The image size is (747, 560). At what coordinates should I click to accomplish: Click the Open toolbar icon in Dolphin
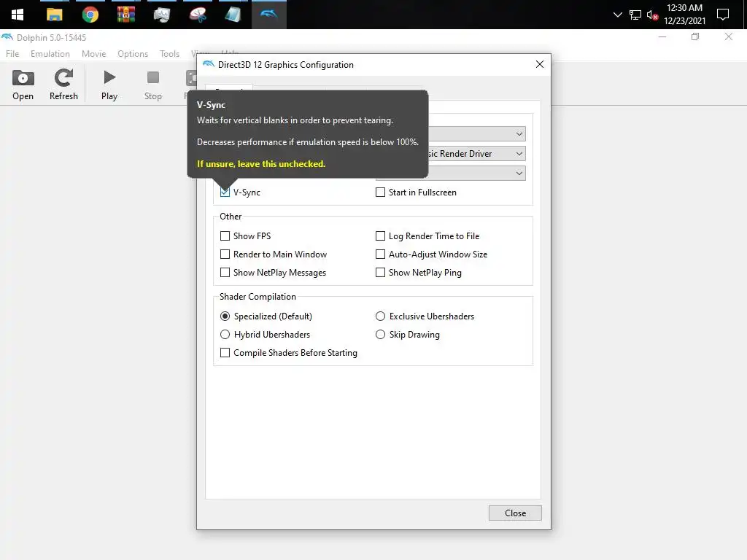coord(23,85)
